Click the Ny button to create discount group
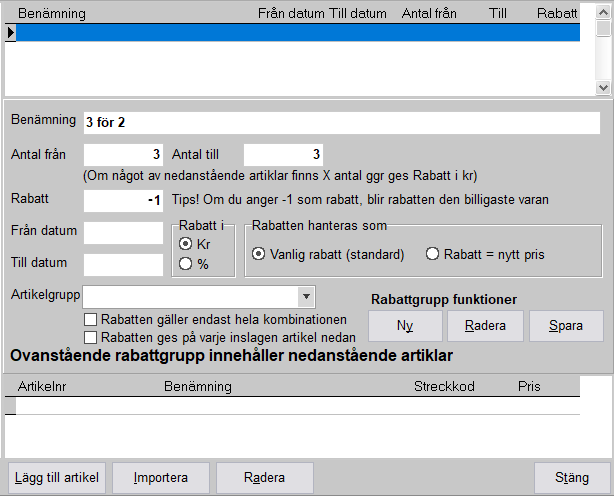The height and width of the screenshot is (496, 614). pyautogui.click(x=404, y=326)
